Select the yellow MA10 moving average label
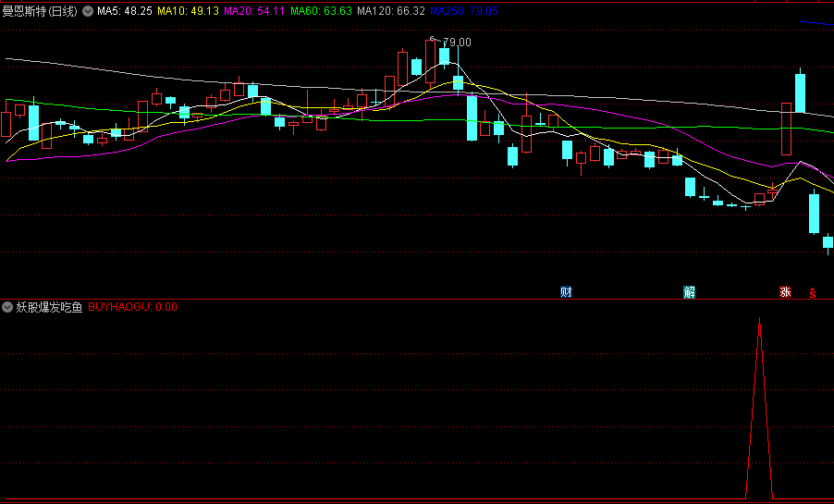The width and height of the screenshot is (834, 504). 188,11
